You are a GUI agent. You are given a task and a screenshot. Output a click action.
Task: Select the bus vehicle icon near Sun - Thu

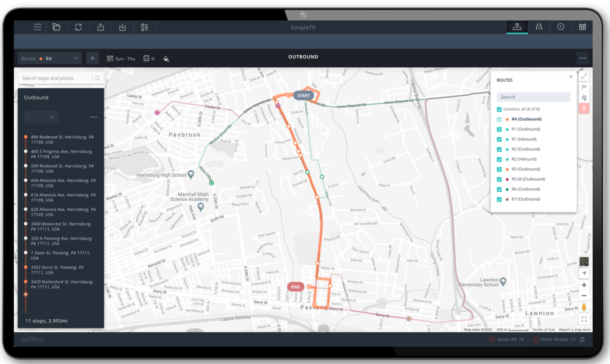point(148,58)
